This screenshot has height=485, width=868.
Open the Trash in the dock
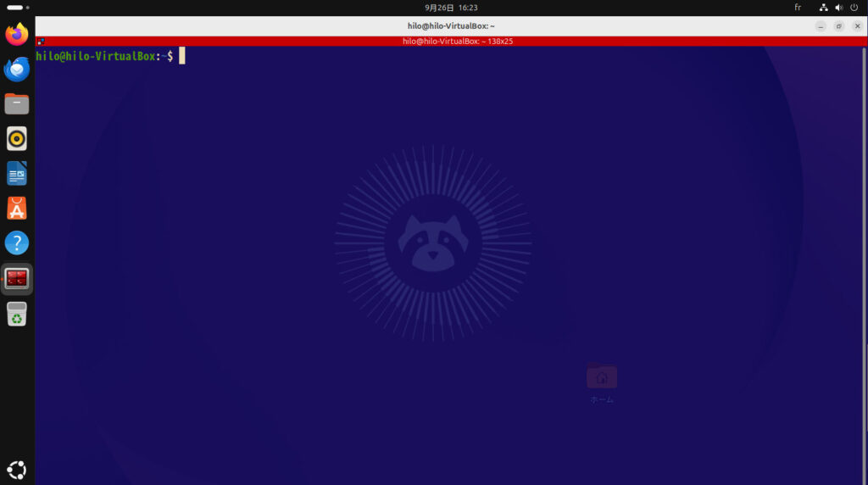coord(17,314)
